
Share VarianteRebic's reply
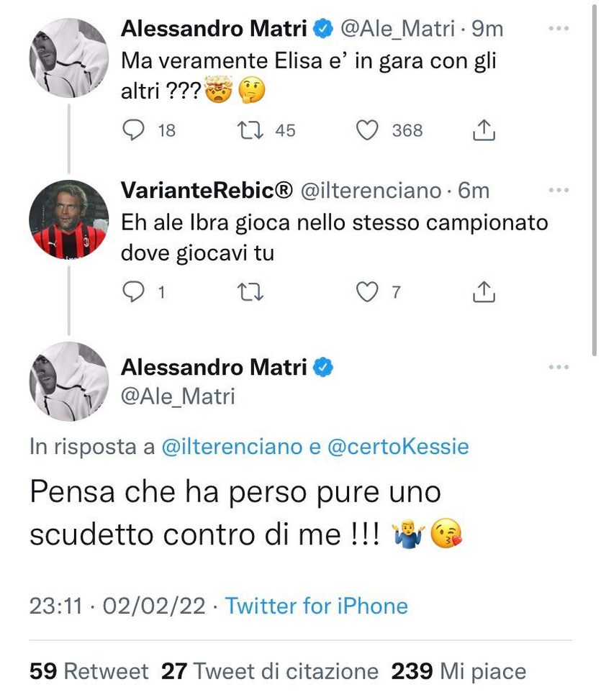click(483, 292)
